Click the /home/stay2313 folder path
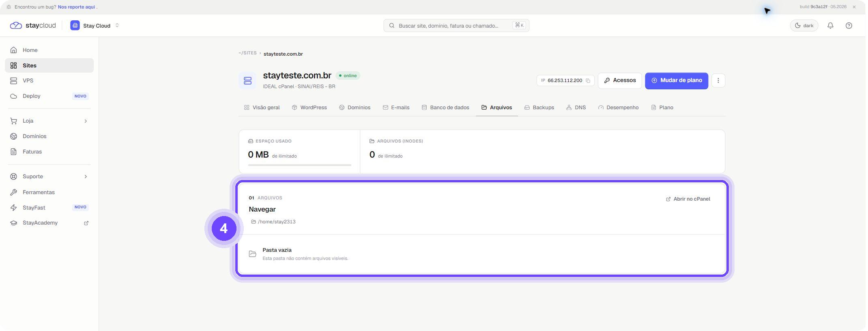Viewport: 868px width, 331px height. [x=273, y=222]
